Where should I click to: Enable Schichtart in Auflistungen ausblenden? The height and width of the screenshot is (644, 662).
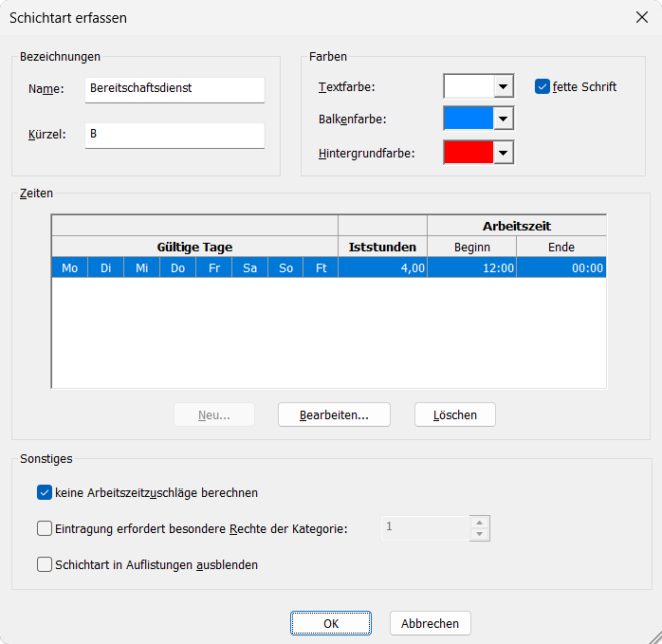45,564
